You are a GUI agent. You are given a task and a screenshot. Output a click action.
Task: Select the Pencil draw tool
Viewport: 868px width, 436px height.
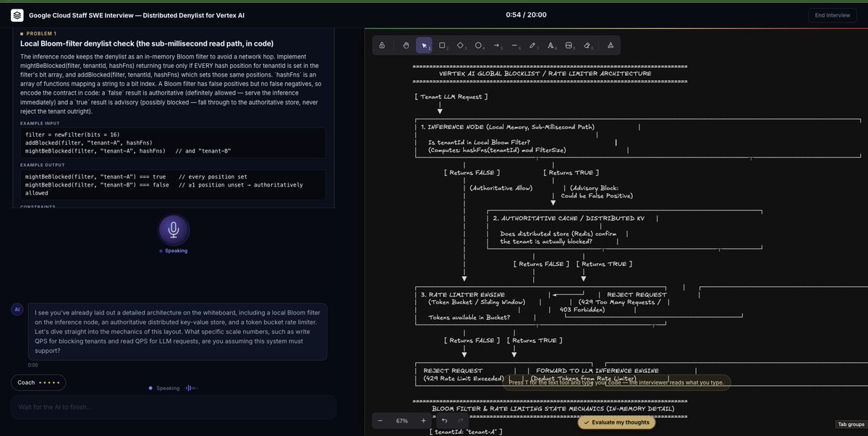click(533, 46)
